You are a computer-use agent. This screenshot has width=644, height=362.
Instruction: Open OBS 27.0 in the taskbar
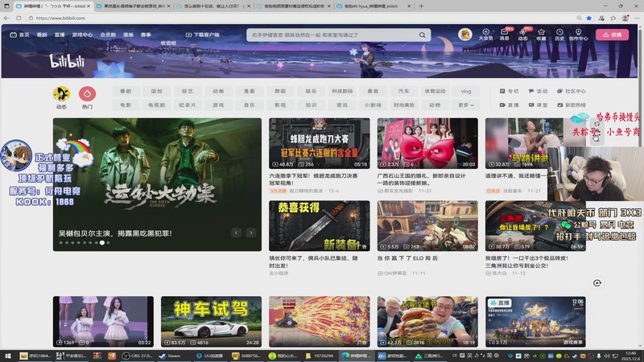(137, 356)
